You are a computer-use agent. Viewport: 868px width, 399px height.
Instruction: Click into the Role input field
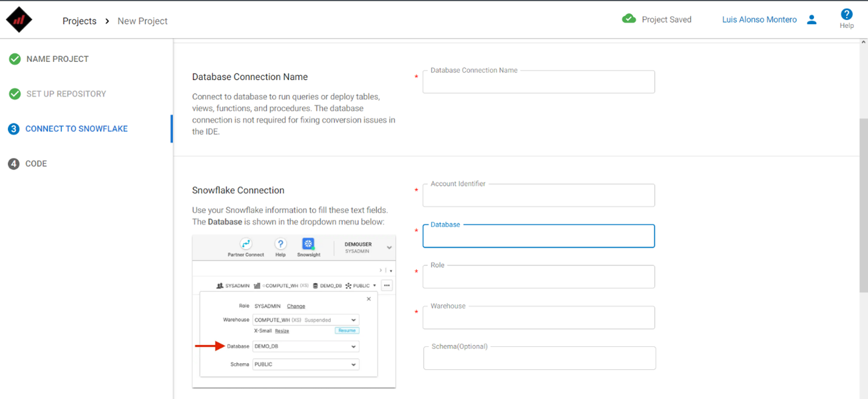click(x=538, y=277)
